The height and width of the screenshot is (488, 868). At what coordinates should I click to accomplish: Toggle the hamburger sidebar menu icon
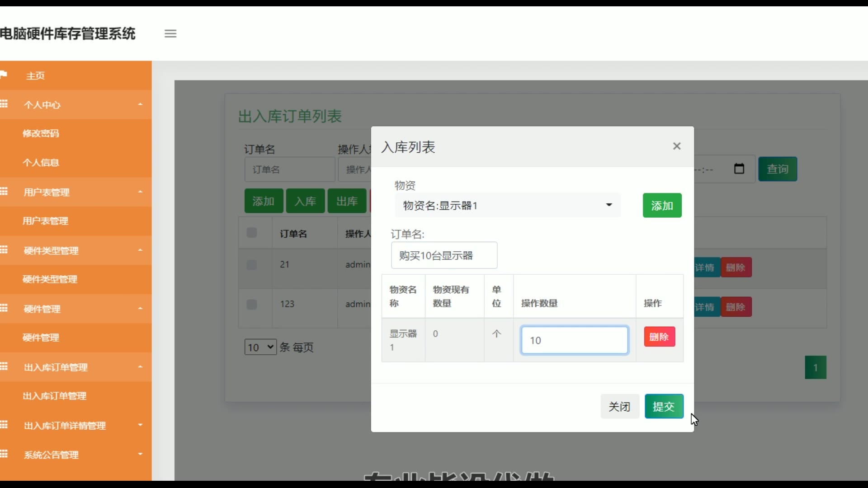(x=170, y=33)
